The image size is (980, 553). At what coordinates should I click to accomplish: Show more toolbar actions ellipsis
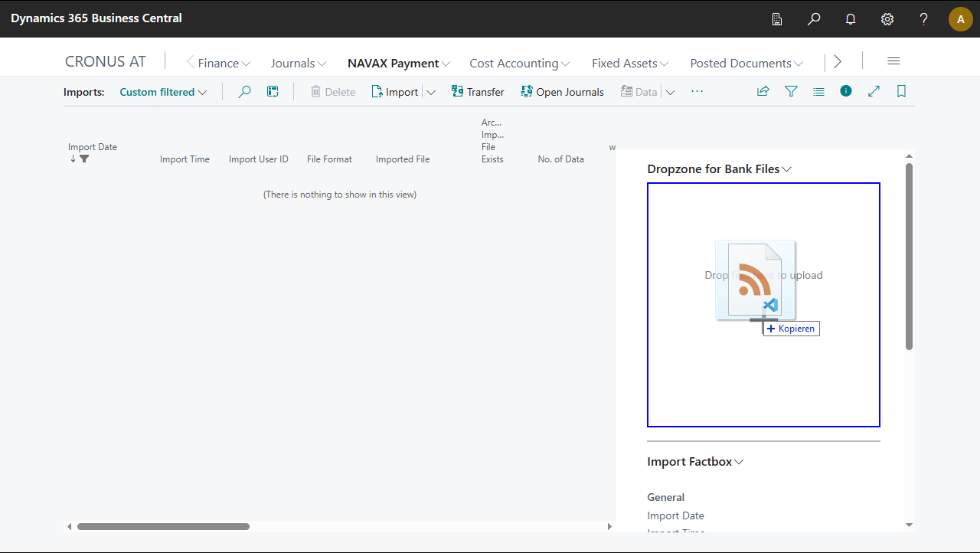[697, 91]
